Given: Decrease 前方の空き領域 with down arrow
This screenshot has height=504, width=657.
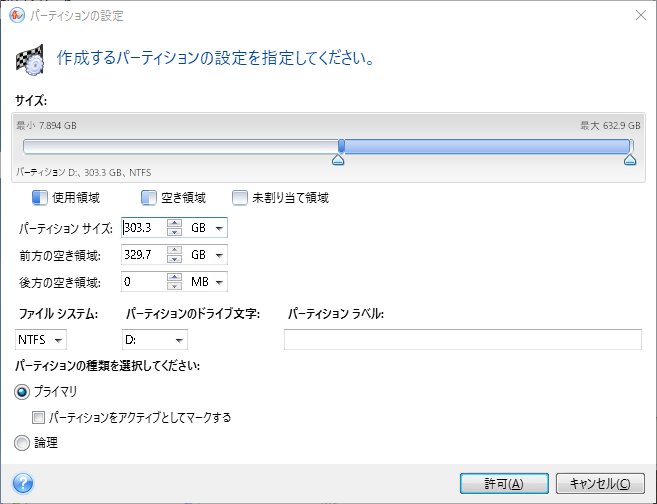Looking at the screenshot, I should pos(174,259).
